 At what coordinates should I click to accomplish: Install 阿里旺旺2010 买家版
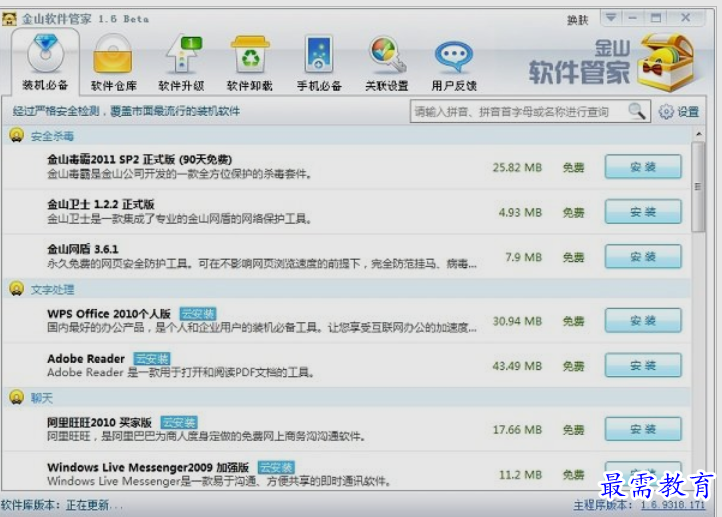[643, 429]
